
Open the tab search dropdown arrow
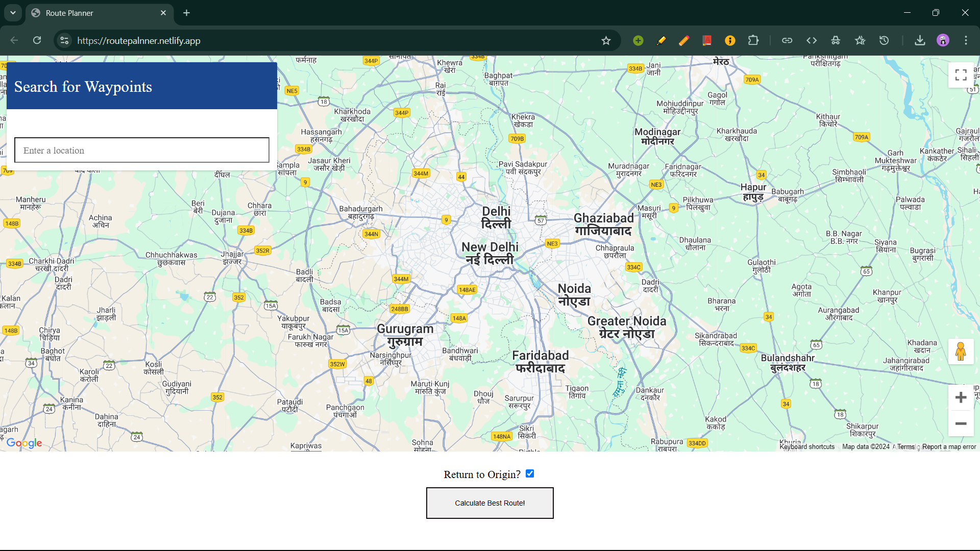point(13,13)
